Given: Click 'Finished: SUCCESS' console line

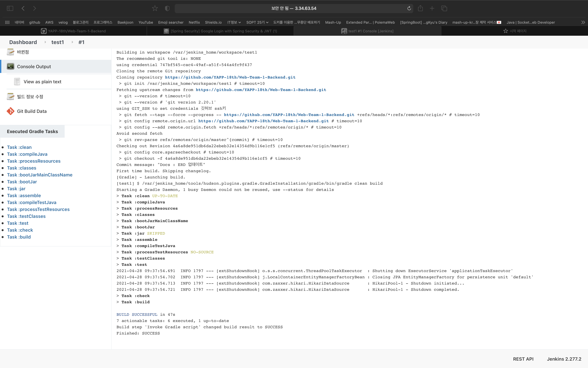Looking at the screenshot, I should [138, 333].
